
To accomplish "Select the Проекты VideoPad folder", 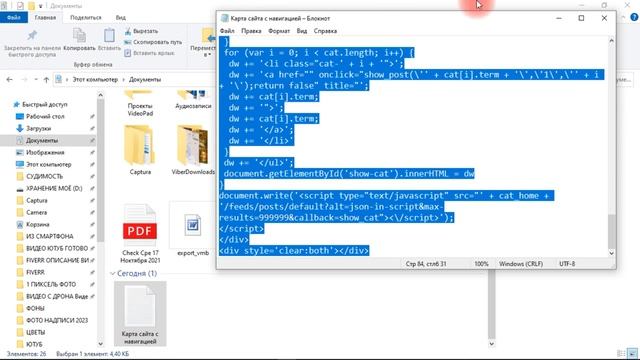I will point(140,103).
